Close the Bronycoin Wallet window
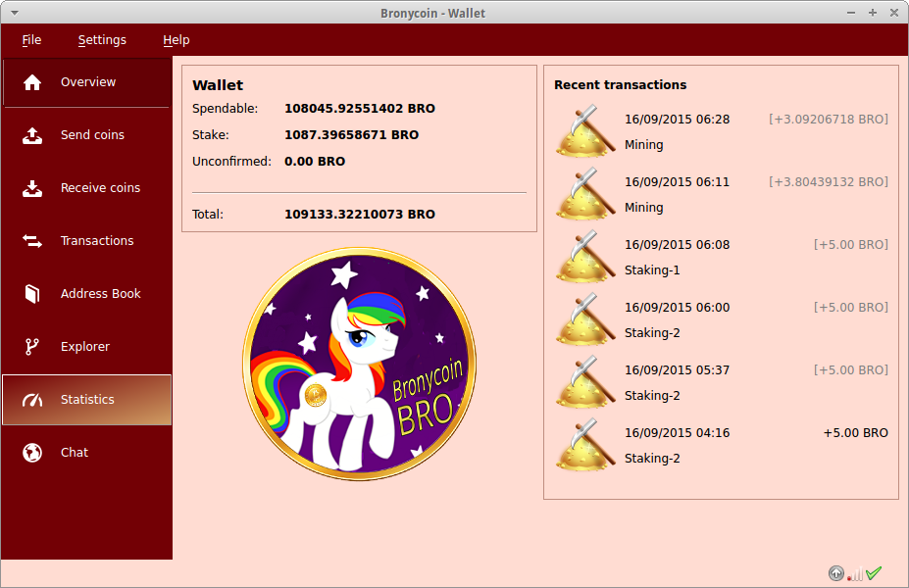Screen dimensions: 909x588 click(x=894, y=13)
